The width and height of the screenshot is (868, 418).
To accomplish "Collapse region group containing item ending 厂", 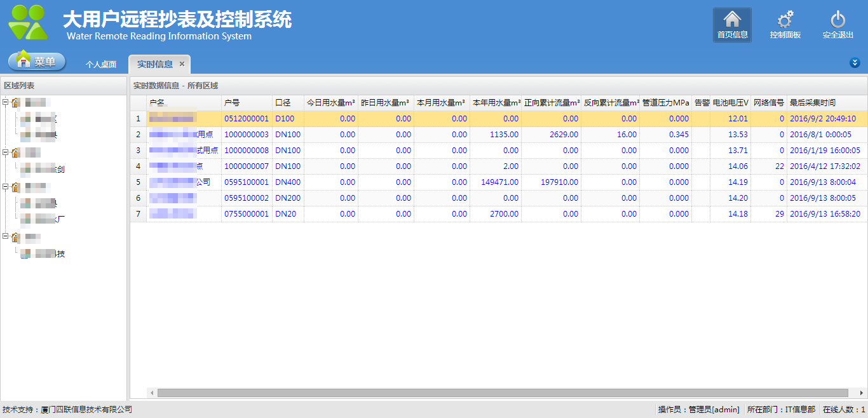I will pyautogui.click(x=6, y=187).
